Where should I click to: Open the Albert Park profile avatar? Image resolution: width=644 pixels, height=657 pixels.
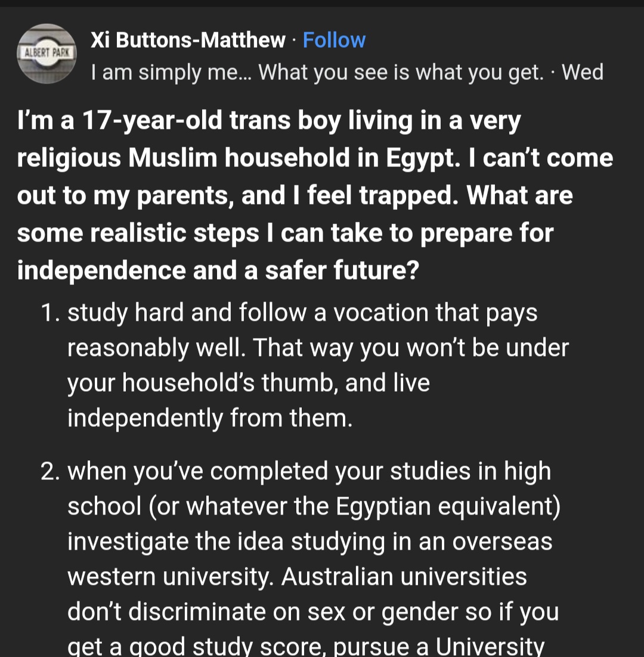[47, 53]
